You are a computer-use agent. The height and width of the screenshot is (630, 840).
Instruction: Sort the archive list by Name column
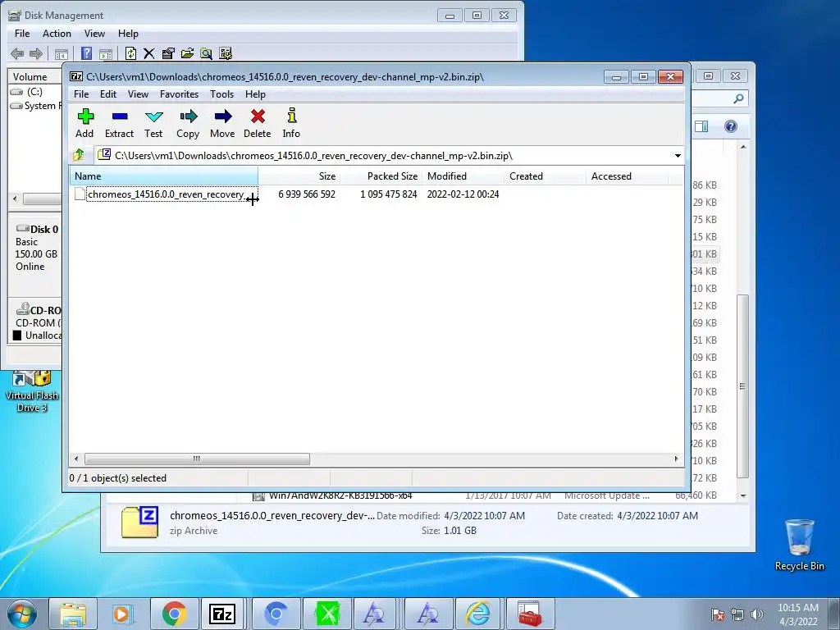[x=164, y=176]
